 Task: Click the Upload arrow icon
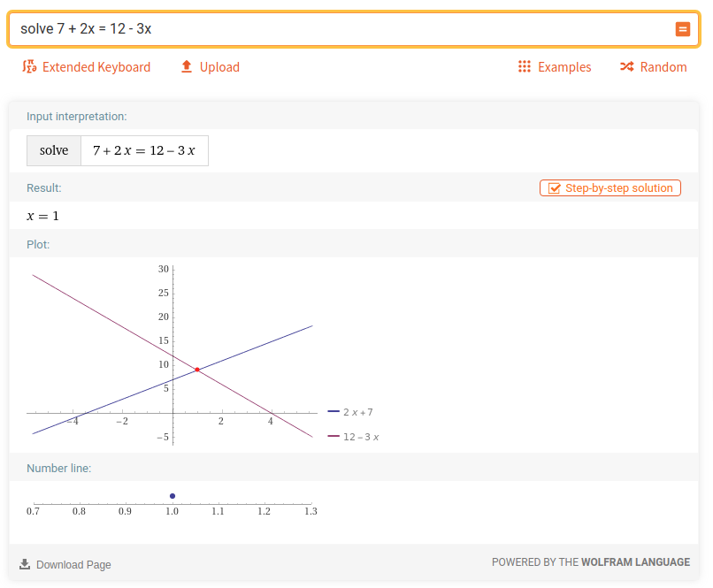(186, 67)
